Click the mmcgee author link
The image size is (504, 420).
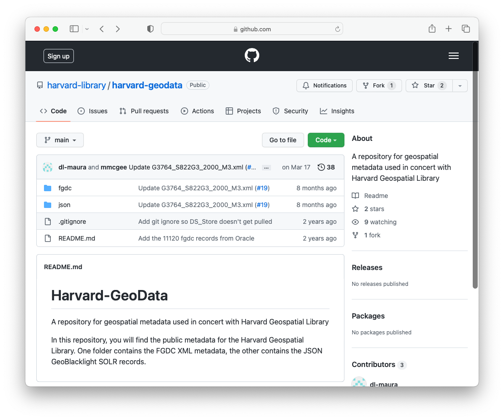pyautogui.click(x=114, y=167)
